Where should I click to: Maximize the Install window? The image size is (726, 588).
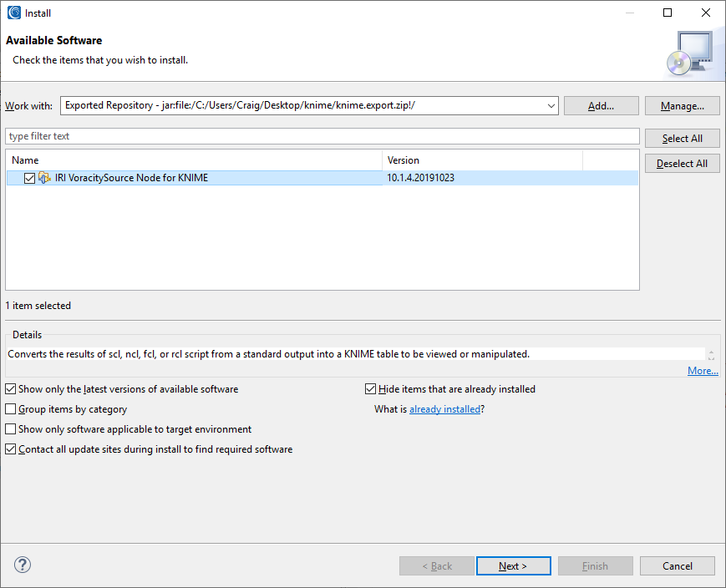pyautogui.click(x=668, y=13)
